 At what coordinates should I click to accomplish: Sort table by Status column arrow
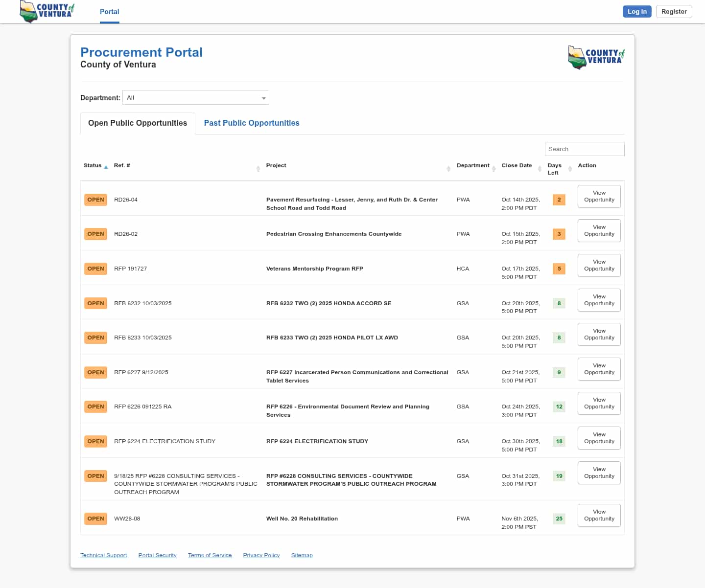coord(106,167)
